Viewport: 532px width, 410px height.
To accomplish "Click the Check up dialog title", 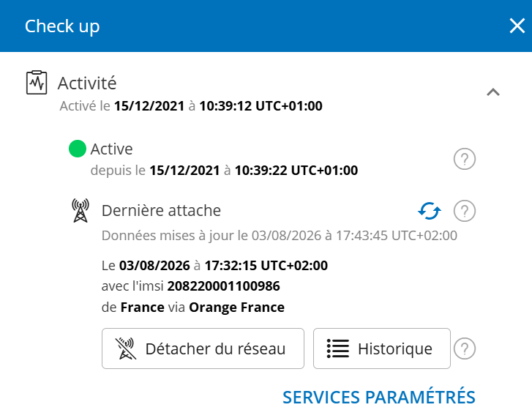I will coord(62,26).
